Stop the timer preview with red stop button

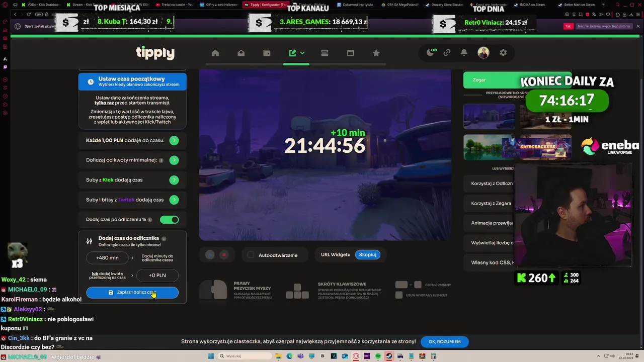[224, 255]
